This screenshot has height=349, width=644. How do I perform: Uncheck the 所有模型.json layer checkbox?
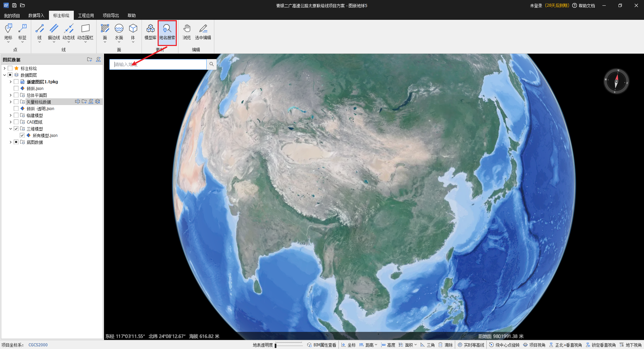tap(22, 136)
